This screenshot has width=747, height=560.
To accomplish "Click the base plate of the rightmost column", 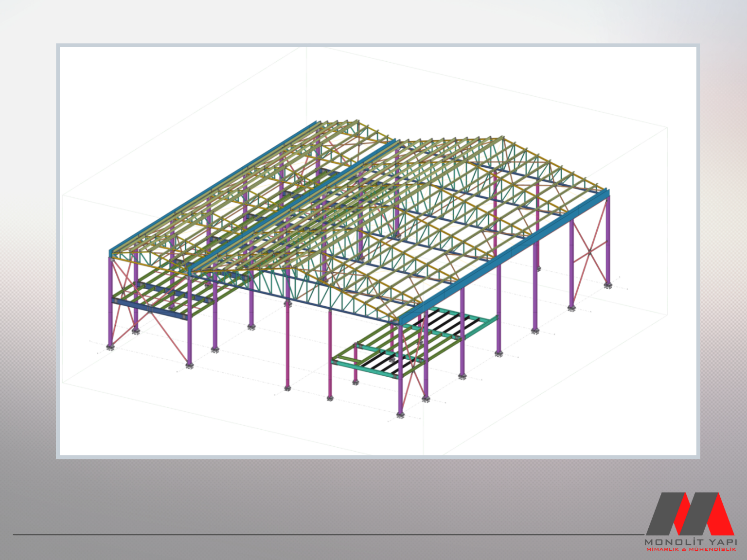I will click(x=608, y=285).
